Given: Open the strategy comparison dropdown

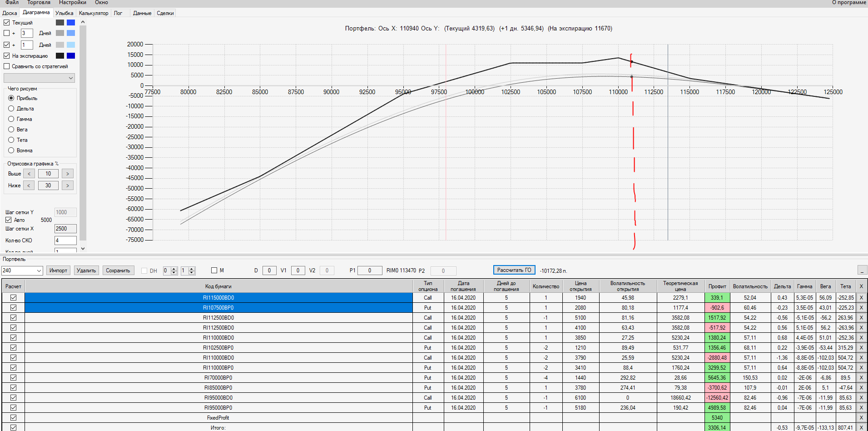Looking at the screenshot, I should (39, 78).
